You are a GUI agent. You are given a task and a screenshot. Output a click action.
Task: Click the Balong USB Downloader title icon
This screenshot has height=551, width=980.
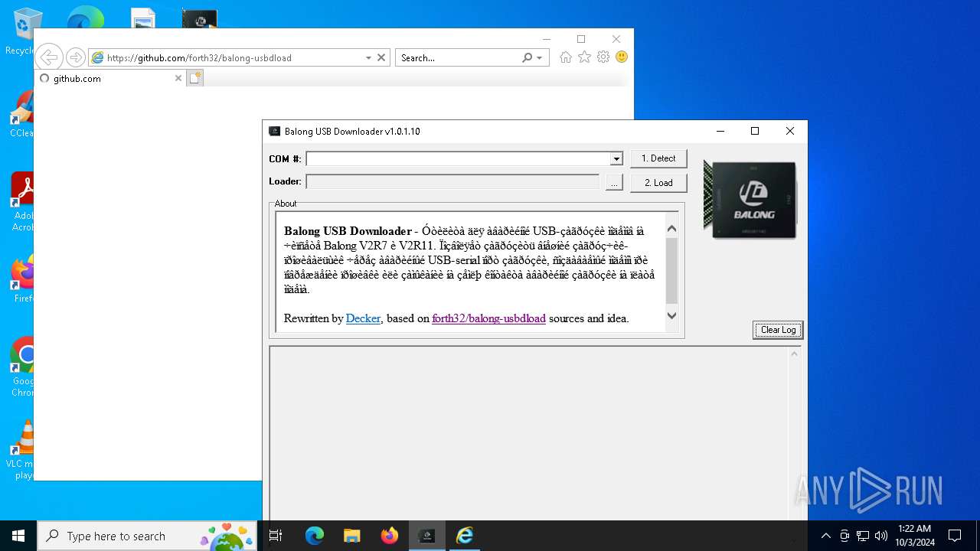click(x=274, y=131)
